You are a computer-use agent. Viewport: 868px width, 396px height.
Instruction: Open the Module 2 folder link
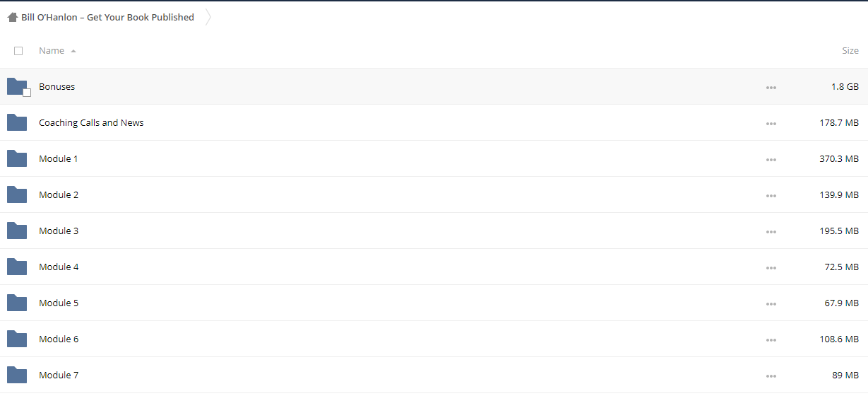[x=59, y=194]
